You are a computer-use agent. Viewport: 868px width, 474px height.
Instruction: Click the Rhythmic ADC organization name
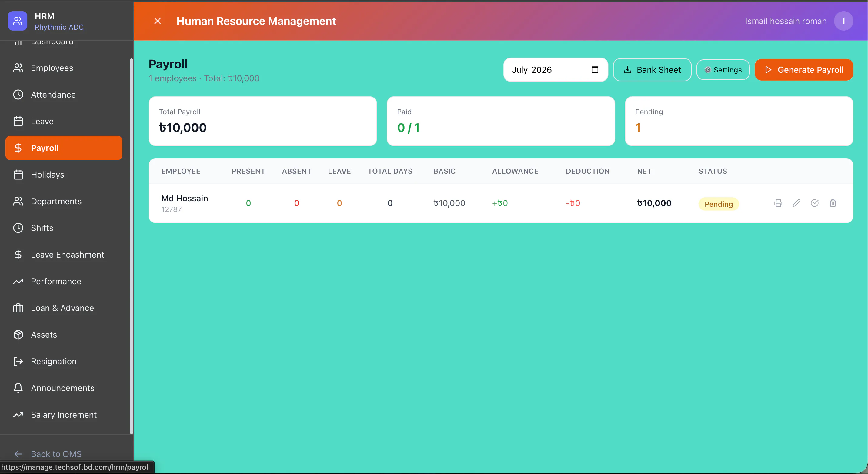click(x=59, y=27)
